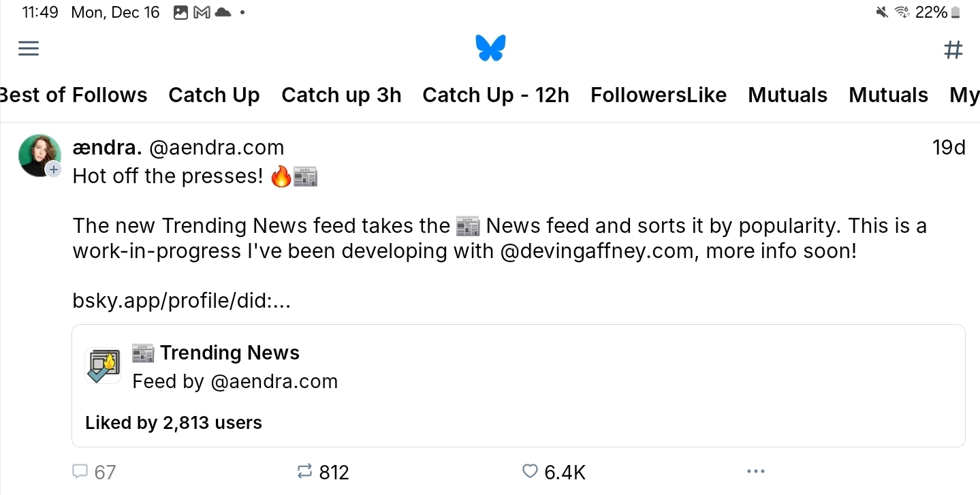Screen dimensions: 980x495
Task: Tap the Gmail notification icon in status bar
Action: click(202, 12)
